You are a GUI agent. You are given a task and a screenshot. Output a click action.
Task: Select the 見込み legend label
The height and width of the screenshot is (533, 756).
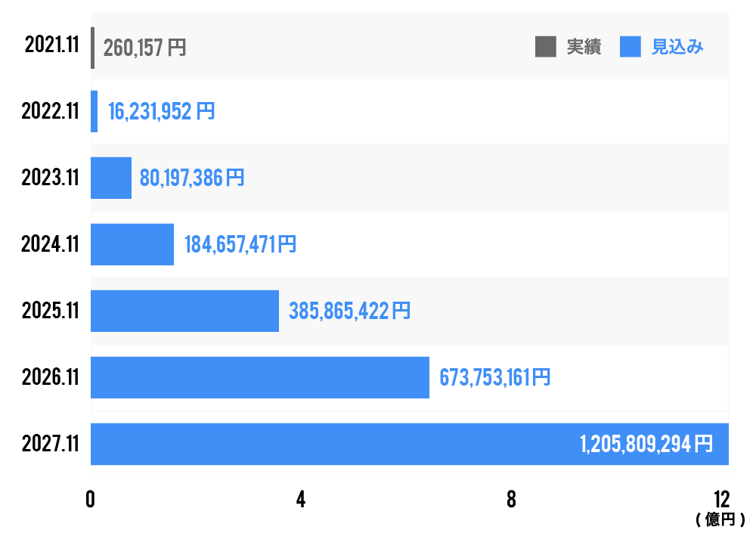pos(677,47)
